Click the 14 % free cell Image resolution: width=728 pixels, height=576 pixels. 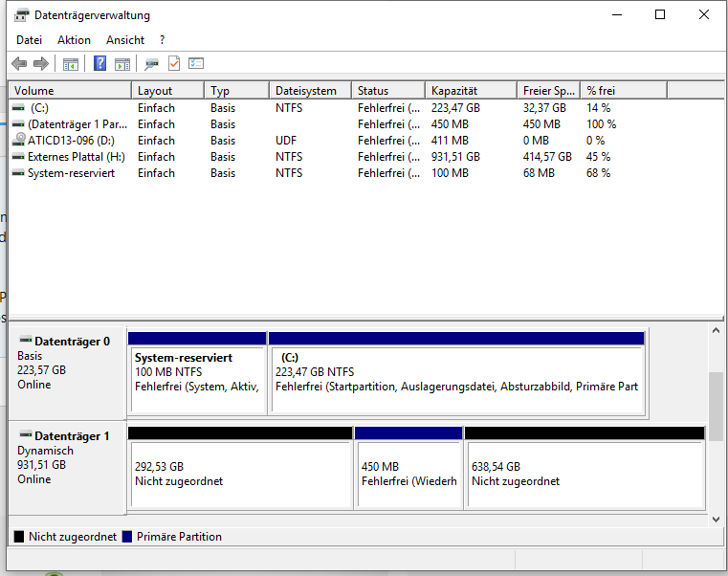(599, 108)
